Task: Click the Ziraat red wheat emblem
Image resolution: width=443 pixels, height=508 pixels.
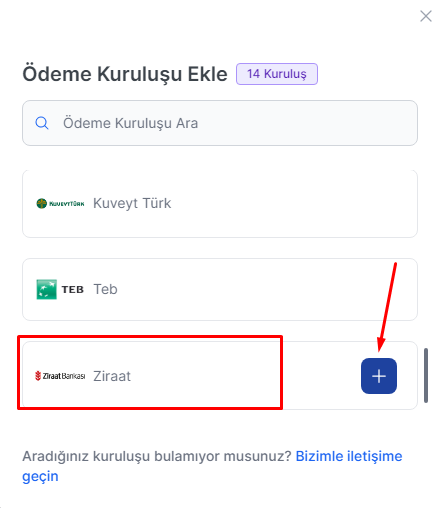Action: [38, 376]
